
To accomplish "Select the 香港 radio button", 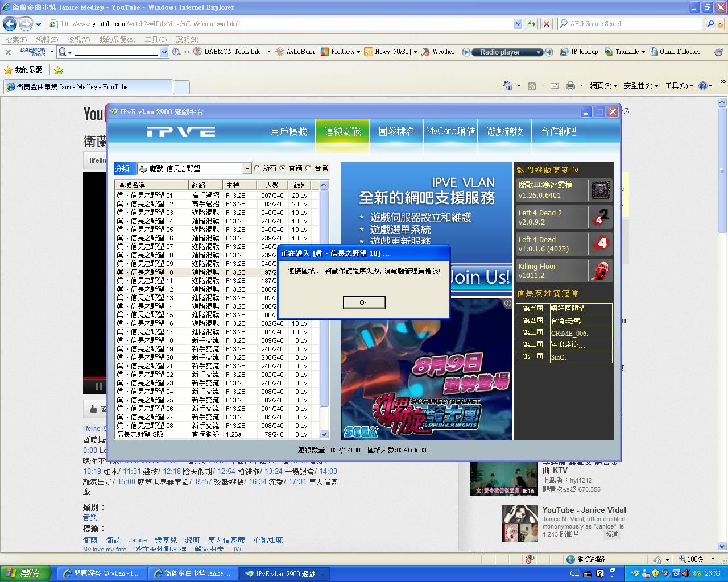I will coord(283,168).
